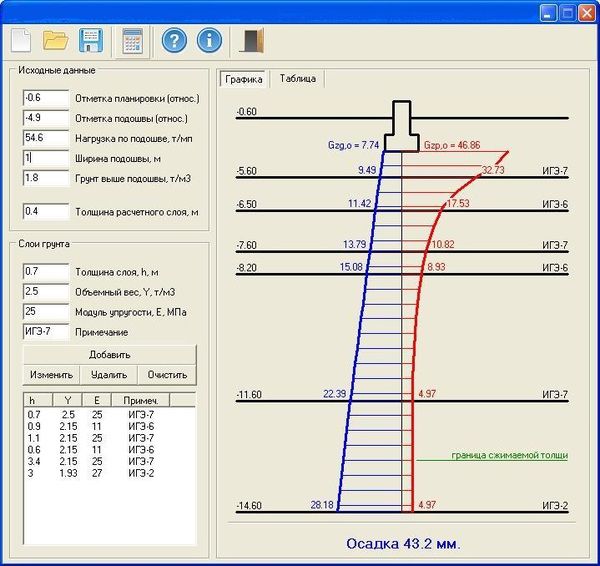Run calculation with the calculator icon
Viewport: 600px width, 566px height.
point(132,41)
